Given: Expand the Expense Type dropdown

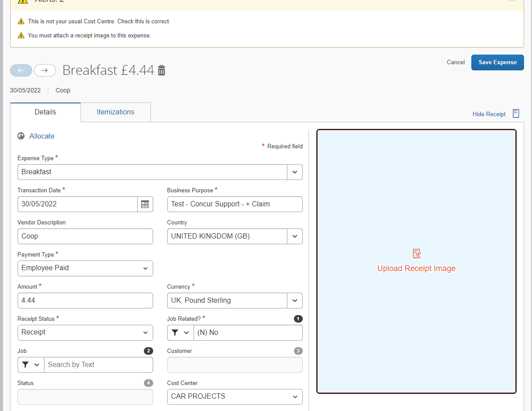Looking at the screenshot, I should coord(294,172).
